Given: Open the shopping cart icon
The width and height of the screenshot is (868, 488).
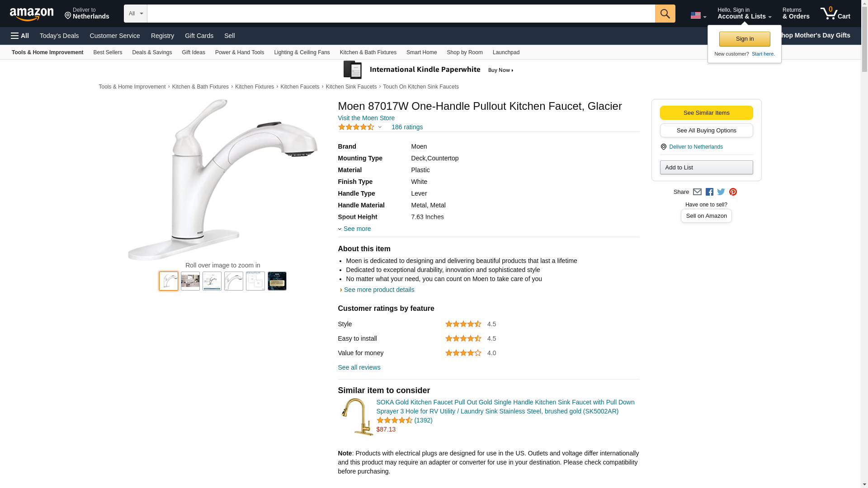Looking at the screenshot, I should tap(835, 14).
